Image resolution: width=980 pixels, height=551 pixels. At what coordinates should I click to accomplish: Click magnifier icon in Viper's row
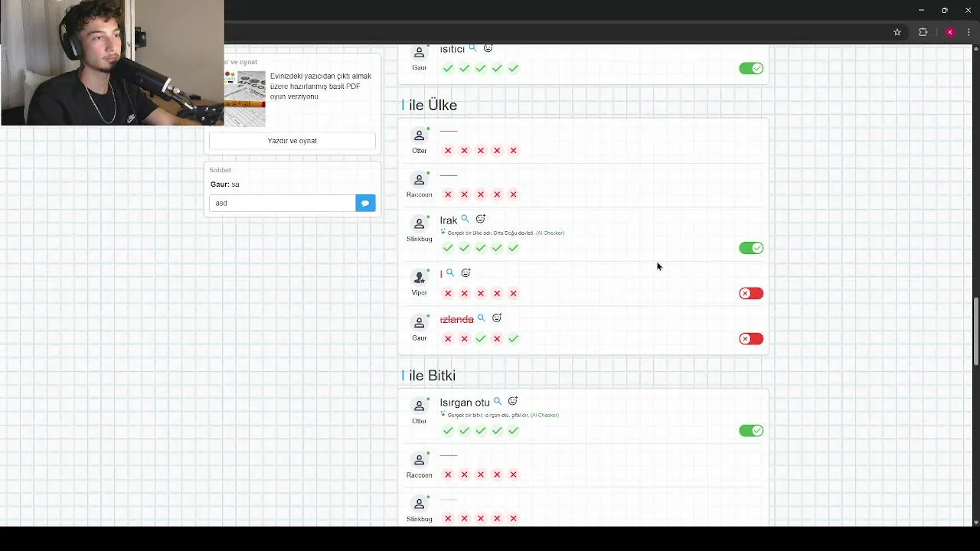[x=450, y=272]
